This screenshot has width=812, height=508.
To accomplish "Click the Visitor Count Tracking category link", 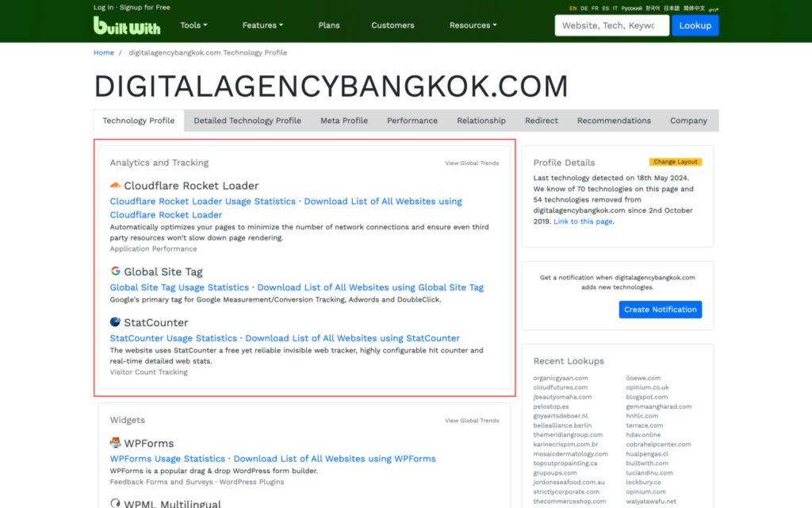I will pos(148,372).
